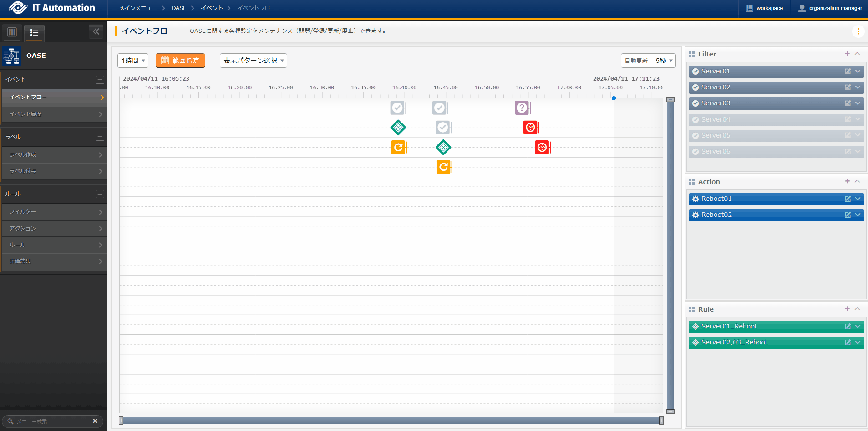Click the horizontal timeline range slider
Image resolution: width=868 pixels, height=431 pixels.
tap(391, 421)
